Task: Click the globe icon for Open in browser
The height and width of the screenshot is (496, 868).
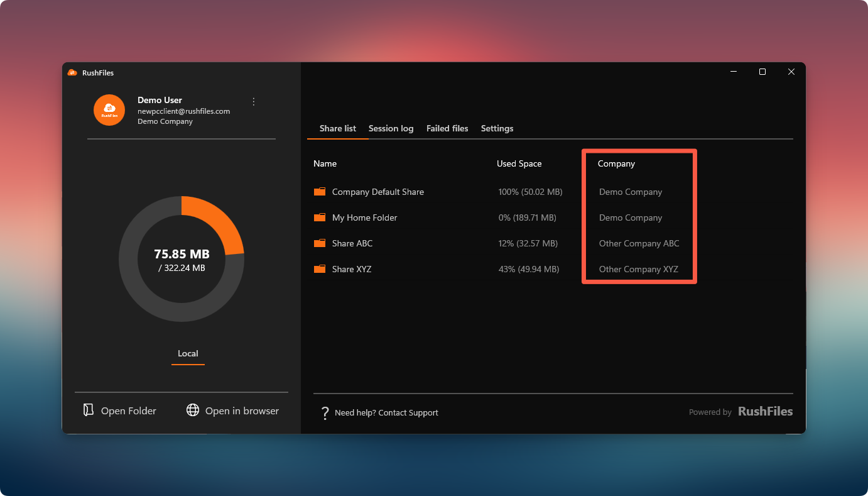Action: click(193, 411)
